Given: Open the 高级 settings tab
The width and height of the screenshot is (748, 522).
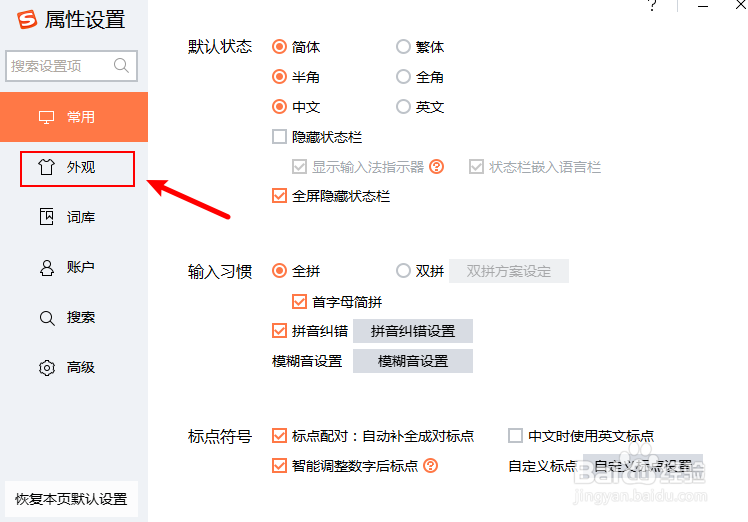Looking at the screenshot, I should (x=74, y=367).
